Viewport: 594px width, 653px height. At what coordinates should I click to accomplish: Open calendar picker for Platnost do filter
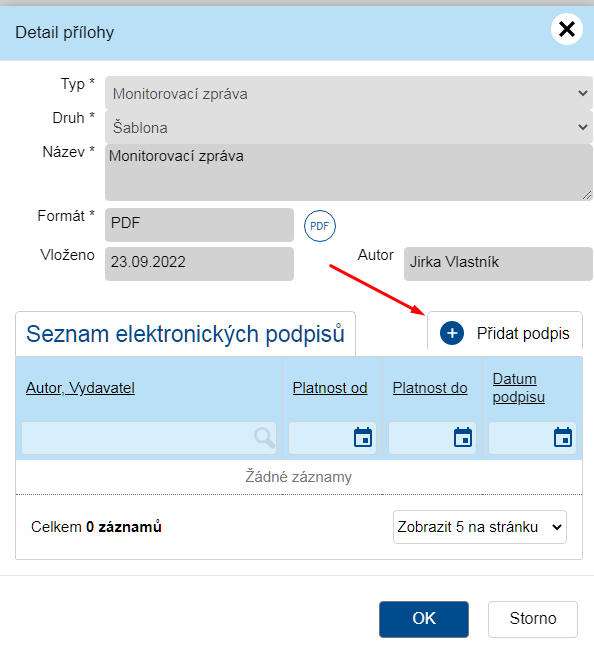point(463,437)
